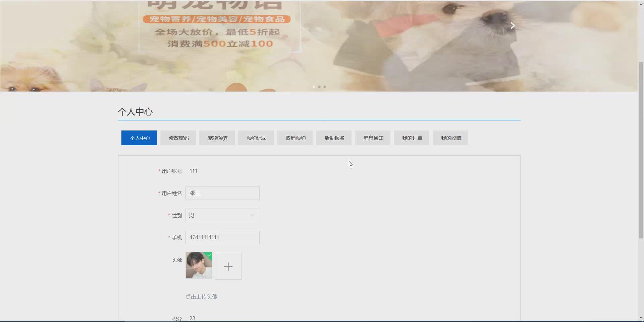Screen dimensions: 644x322
Task: Click the 点击上传头像 link
Action: tap(201, 296)
